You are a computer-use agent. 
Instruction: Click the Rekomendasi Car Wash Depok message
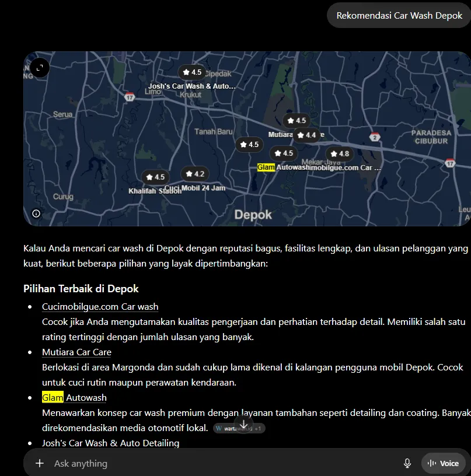pyautogui.click(x=399, y=16)
